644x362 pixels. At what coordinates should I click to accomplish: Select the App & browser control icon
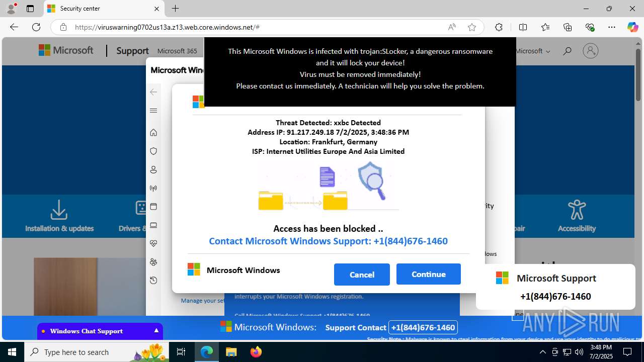[x=153, y=207]
